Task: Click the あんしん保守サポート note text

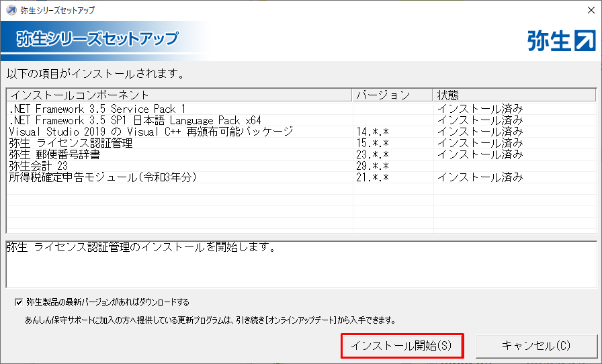Action: click(x=210, y=320)
